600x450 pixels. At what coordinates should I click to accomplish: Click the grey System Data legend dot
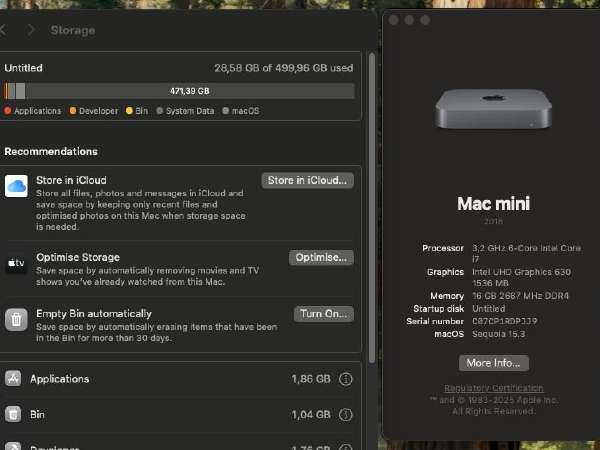pos(160,111)
